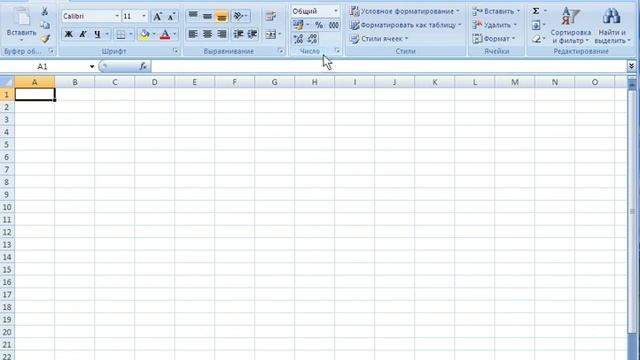Click in the formula bar input
Screen dimensions: 640x360
tap(389, 66)
